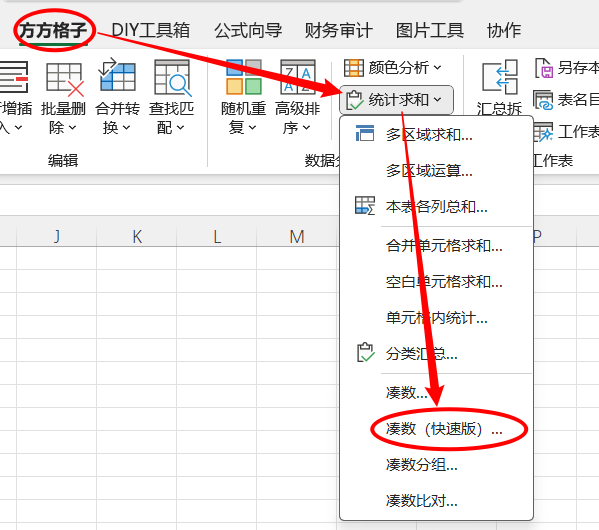Expand the 统计求和 dropdown
599x530 pixels.
point(396,100)
